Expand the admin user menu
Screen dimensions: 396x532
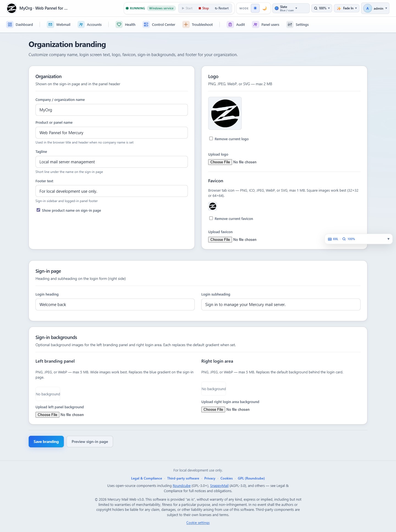375,8
